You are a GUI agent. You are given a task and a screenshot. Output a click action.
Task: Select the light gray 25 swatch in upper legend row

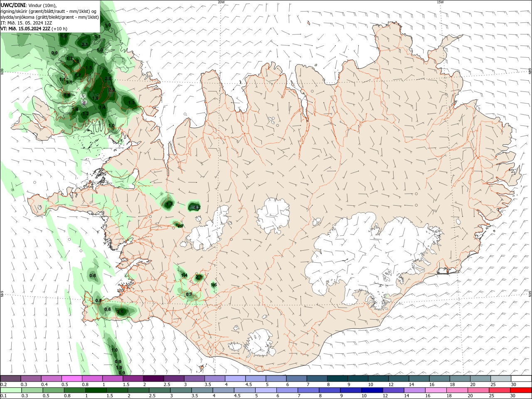500,379
